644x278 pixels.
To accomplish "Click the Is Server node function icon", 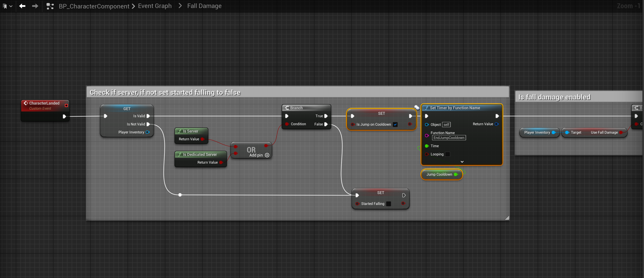I will point(180,131).
